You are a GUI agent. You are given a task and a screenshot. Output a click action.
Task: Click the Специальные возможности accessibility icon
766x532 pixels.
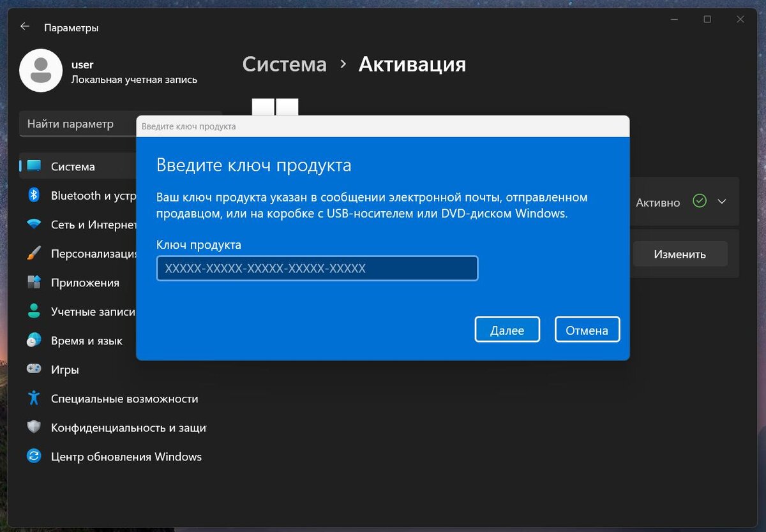point(34,398)
